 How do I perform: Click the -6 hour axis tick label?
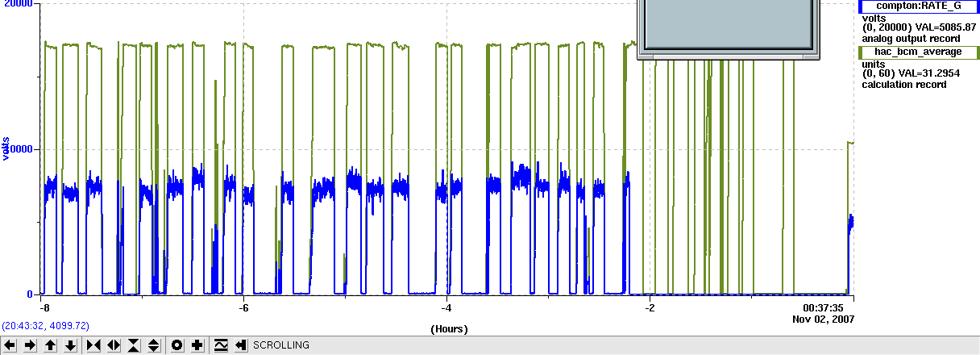(x=243, y=307)
